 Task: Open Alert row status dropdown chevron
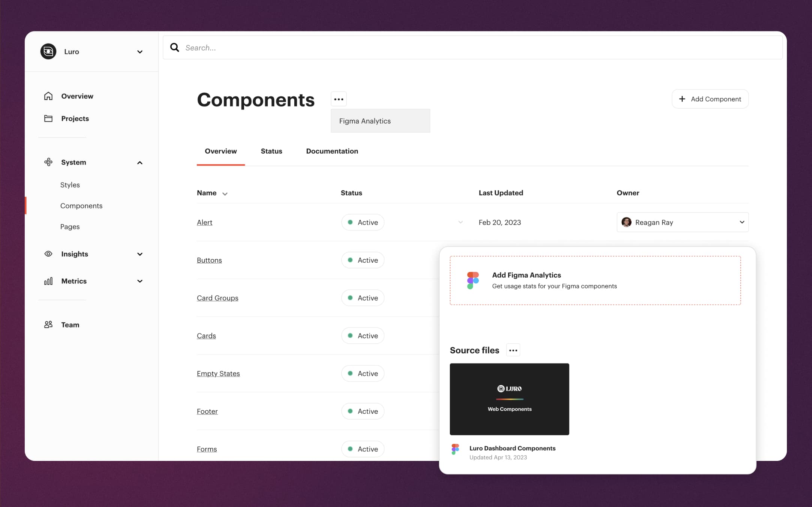click(460, 222)
